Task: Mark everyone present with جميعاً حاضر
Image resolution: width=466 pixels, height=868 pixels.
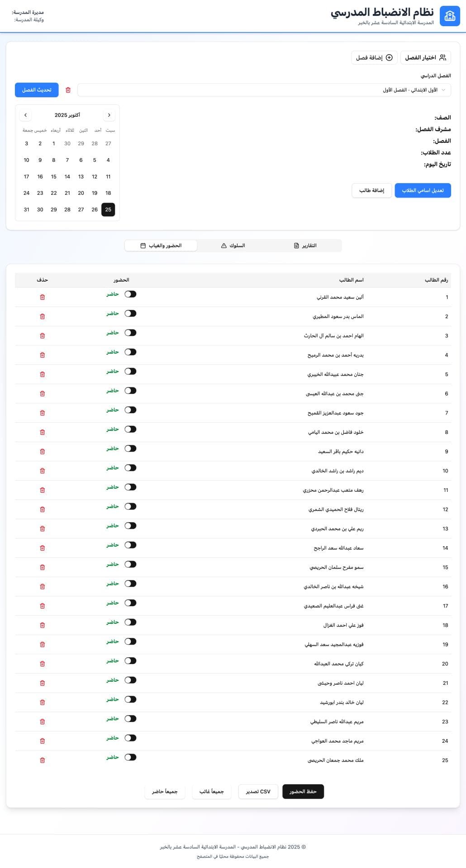Action: tap(165, 792)
